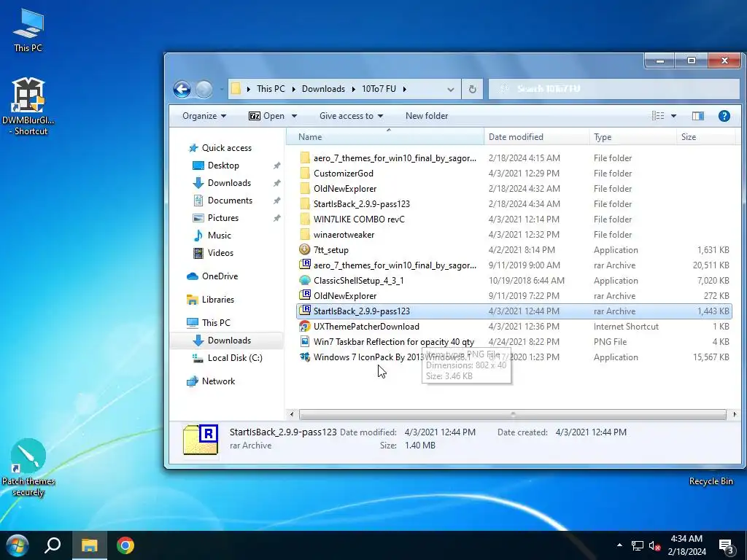Go back using the Back arrow button
The image size is (747, 560).
click(182, 89)
